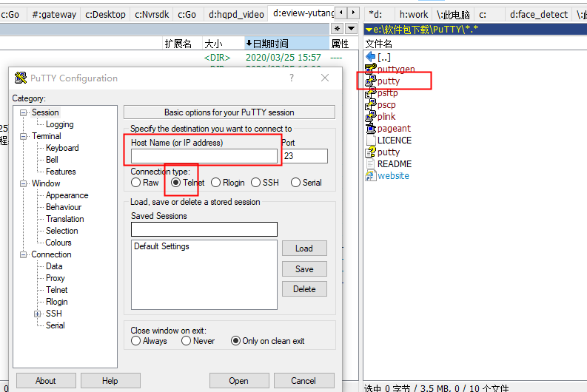Image resolution: width=587 pixels, height=392 pixels.
Task: Open the history dropdown arrow in left panel
Action: pyautogui.click(x=351, y=29)
